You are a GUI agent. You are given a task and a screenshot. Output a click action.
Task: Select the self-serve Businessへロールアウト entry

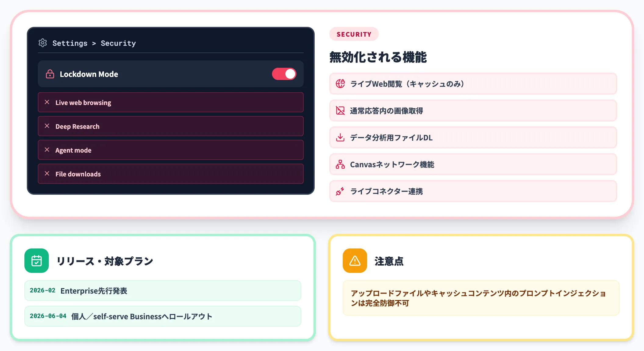[x=163, y=316]
